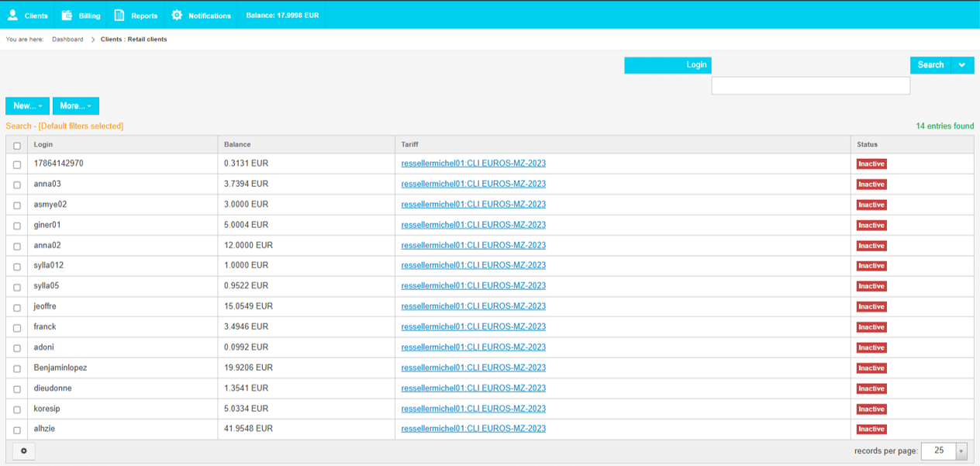Open the Reports menu
Image resolution: width=980 pixels, height=466 pixels.
(136, 16)
